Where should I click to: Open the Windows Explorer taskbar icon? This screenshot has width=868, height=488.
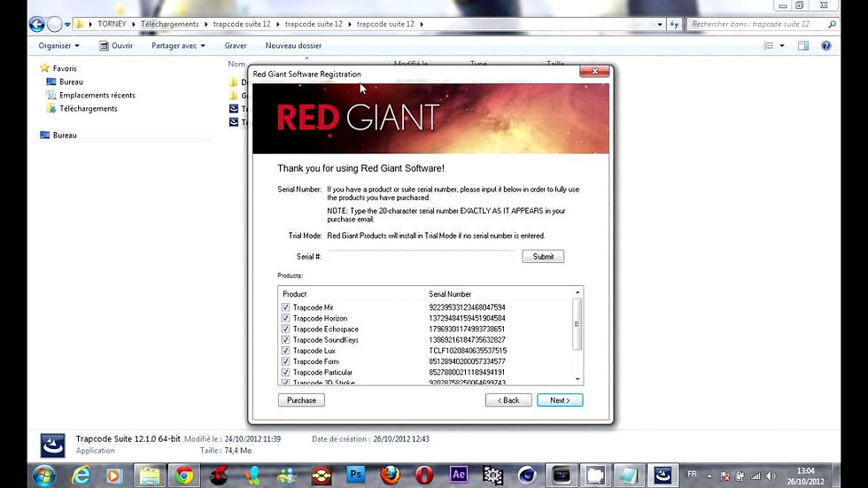pos(150,476)
